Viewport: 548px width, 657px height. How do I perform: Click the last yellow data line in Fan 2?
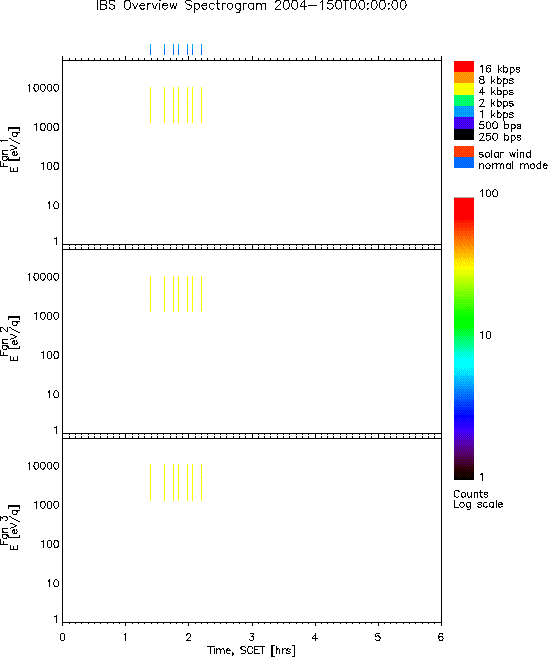click(x=202, y=294)
